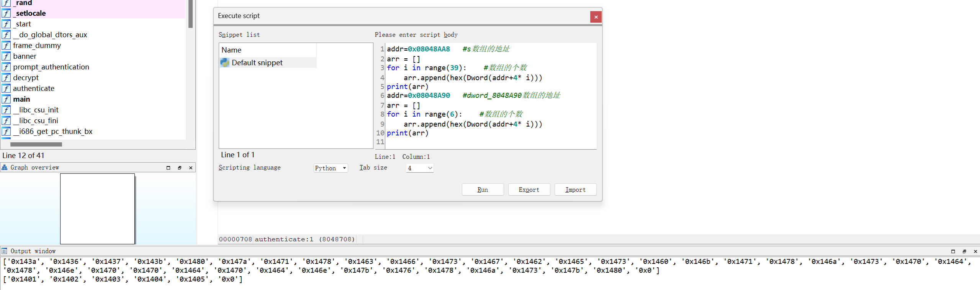Click the Python icon of Default snippet
Image resolution: width=980 pixels, height=290 pixels.
point(225,63)
